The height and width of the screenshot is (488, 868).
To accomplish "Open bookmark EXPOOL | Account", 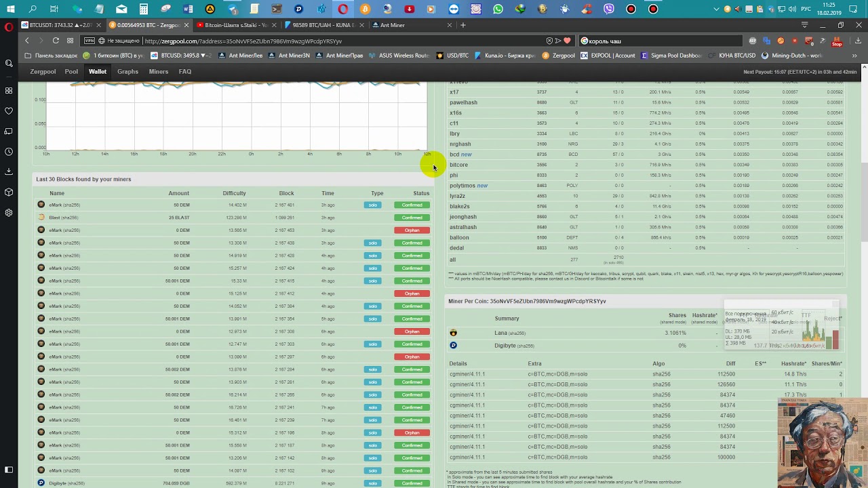I will click(608, 56).
